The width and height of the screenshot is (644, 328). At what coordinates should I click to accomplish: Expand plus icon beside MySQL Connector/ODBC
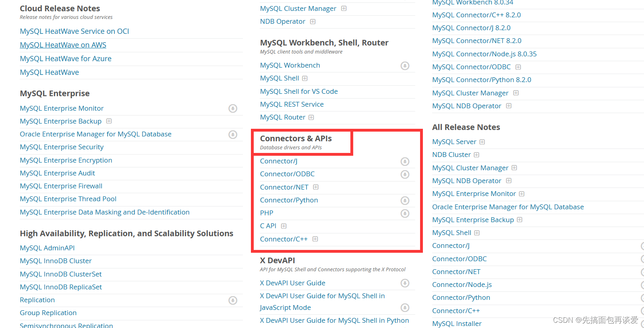pyautogui.click(x=518, y=67)
